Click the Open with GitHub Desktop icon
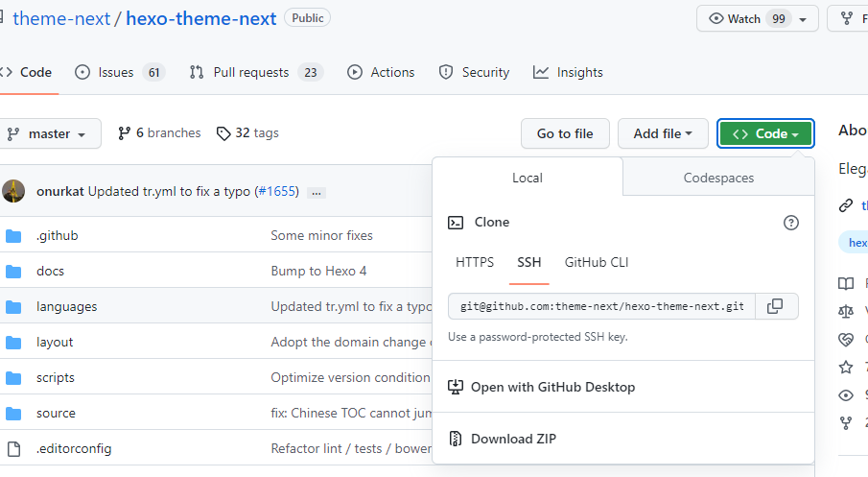 tap(456, 388)
